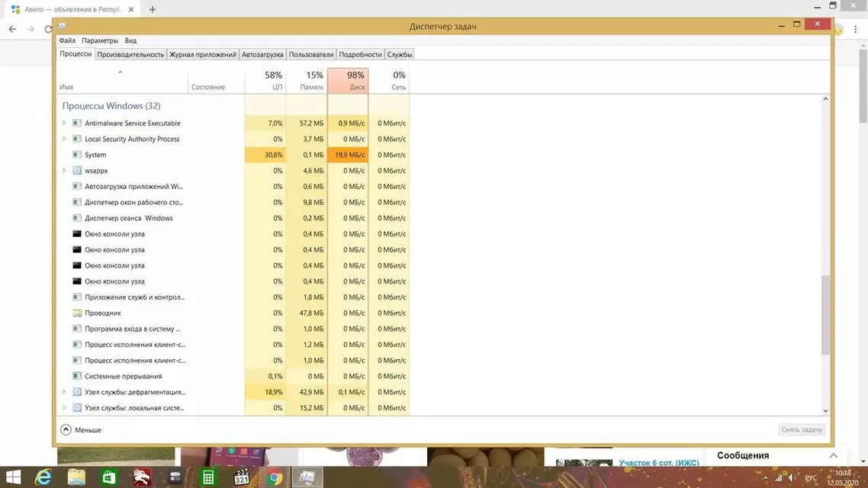The width and height of the screenshot is (868, 488).
Task: Open File Explorer from the taskbar
Action: coord(76,477)
